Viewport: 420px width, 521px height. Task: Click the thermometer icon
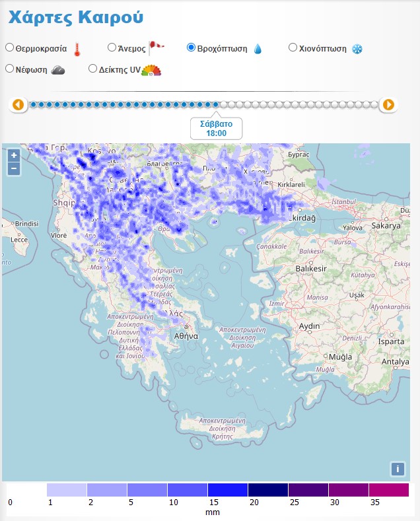coord(77,50)
